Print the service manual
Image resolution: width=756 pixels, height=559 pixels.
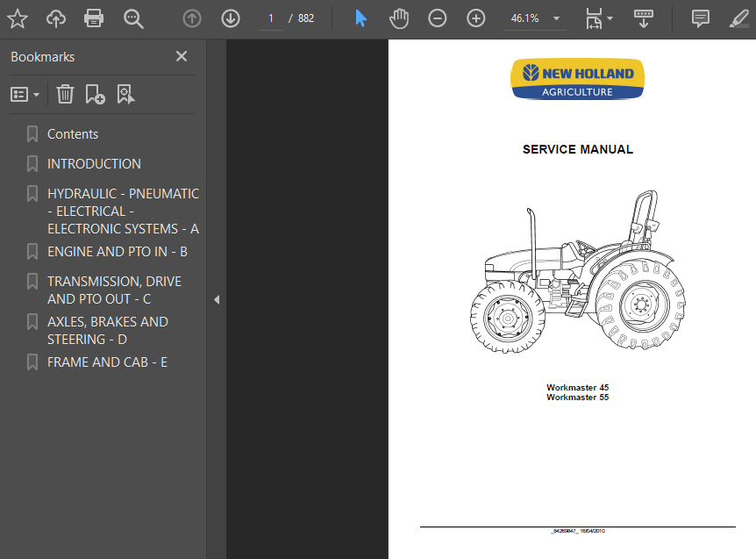click(94, 18)
